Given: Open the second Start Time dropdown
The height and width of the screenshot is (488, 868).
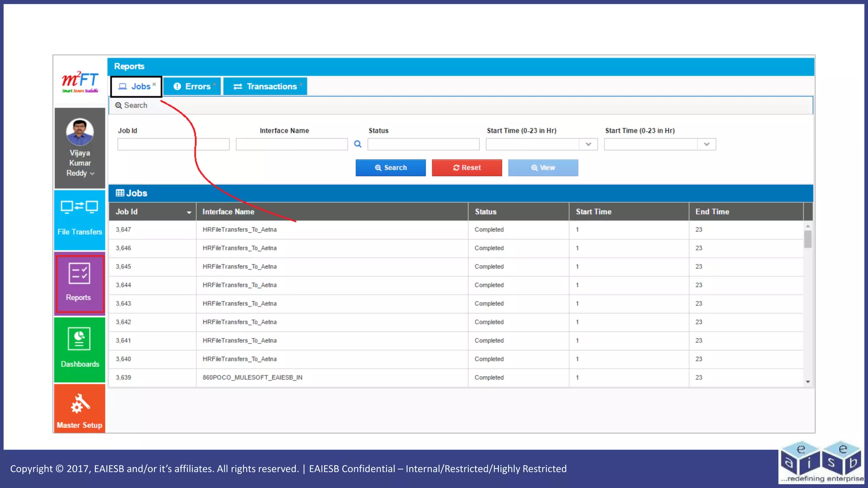Looking at the screenshot, I should click(707, 144).
